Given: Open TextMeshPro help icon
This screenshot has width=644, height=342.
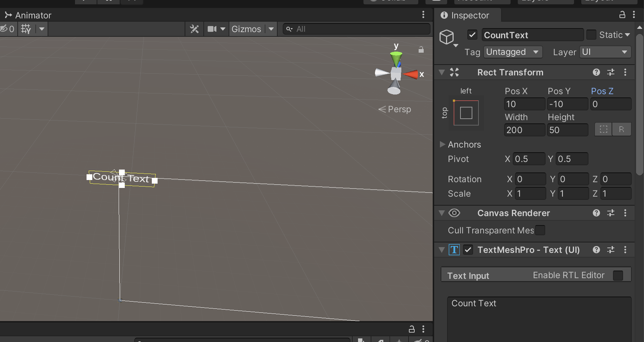Looking at the screenshot, I should pyautogui.click(x=596, y=250).
